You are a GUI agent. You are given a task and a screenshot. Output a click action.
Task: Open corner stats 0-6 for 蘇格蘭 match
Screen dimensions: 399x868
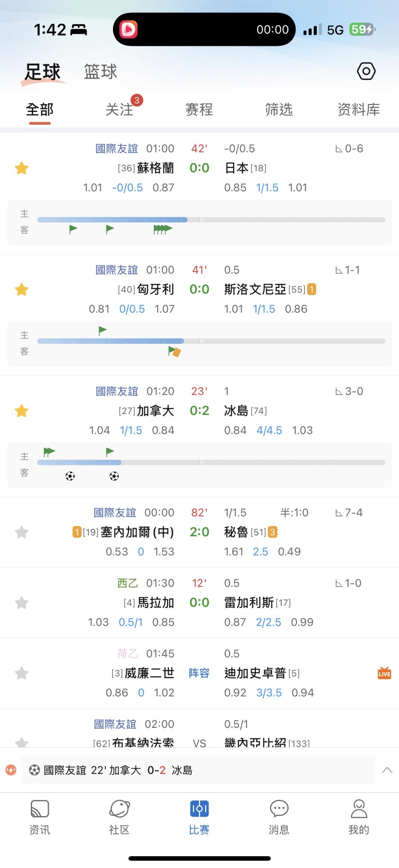349,149
